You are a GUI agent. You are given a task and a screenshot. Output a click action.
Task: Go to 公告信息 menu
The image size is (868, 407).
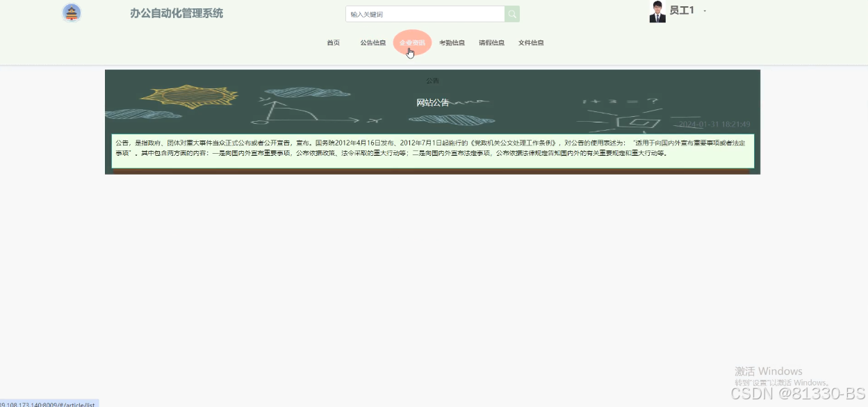pos(373,43)
